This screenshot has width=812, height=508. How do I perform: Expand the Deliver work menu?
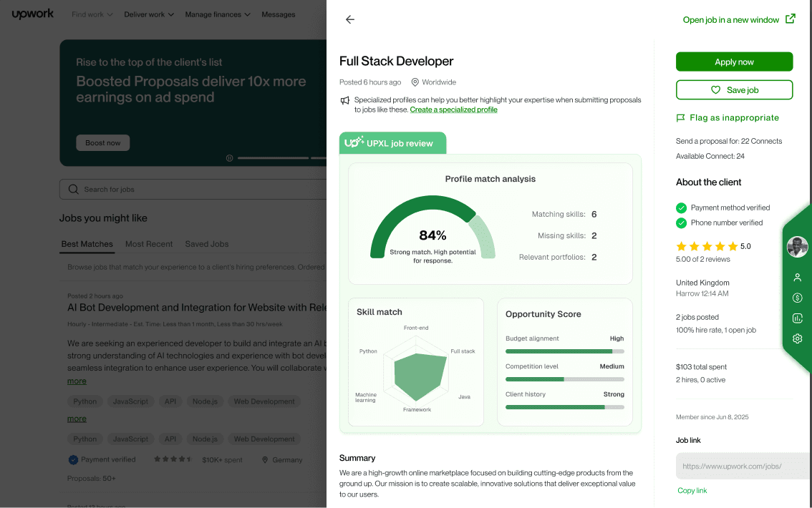click(149, 14)
